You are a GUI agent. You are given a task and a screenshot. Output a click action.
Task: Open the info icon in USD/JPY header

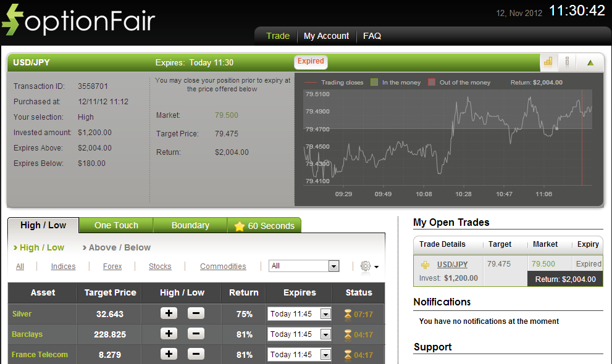[567, 62]
